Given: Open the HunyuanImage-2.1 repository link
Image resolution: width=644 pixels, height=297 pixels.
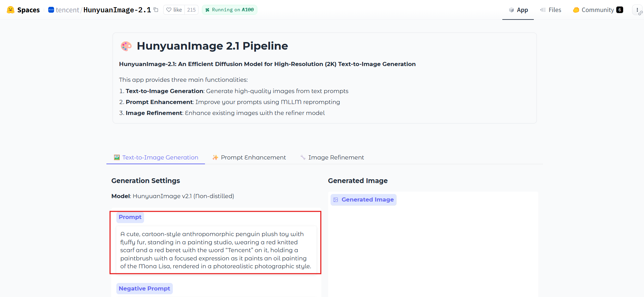Looking at the screenshot, I should pos(117,10).
